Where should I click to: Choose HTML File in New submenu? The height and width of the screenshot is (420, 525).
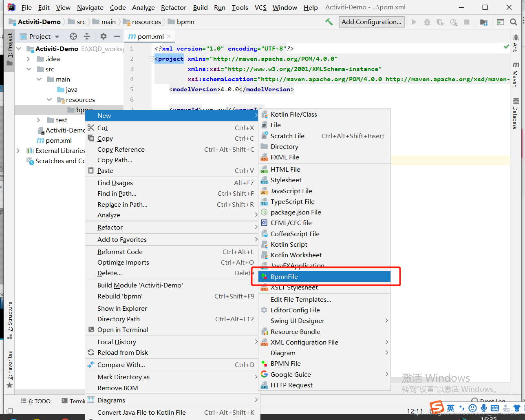324,169
